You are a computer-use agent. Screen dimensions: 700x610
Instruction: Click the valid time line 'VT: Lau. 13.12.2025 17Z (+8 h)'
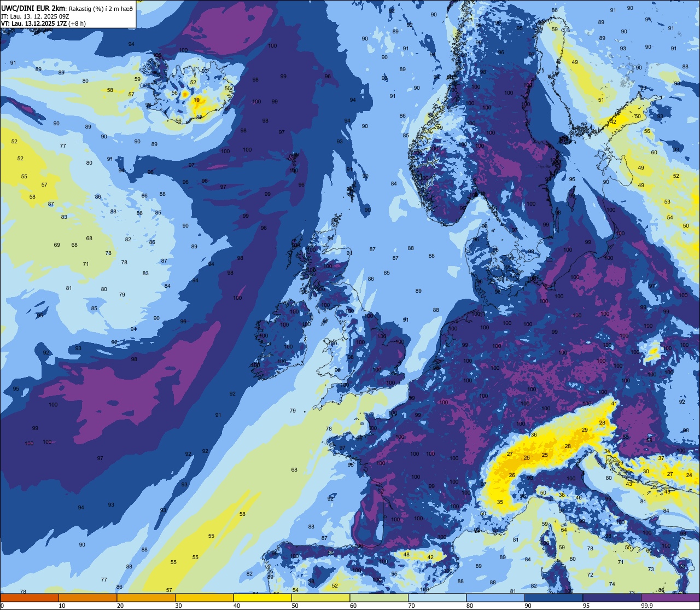point(43,24)
